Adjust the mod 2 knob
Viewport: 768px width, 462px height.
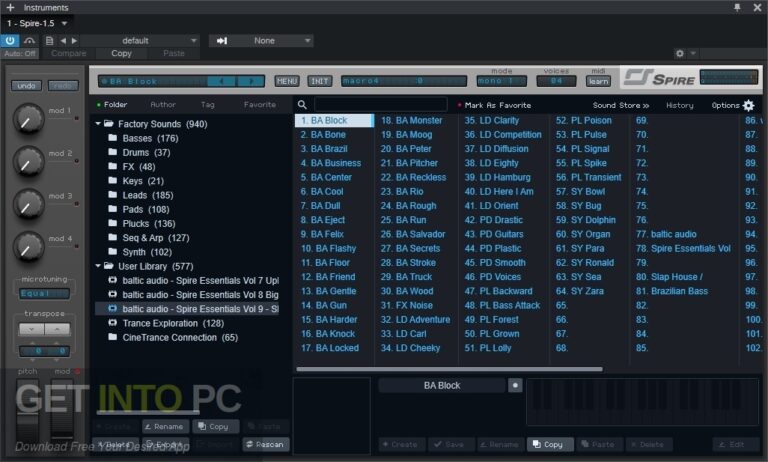(28, 161)
